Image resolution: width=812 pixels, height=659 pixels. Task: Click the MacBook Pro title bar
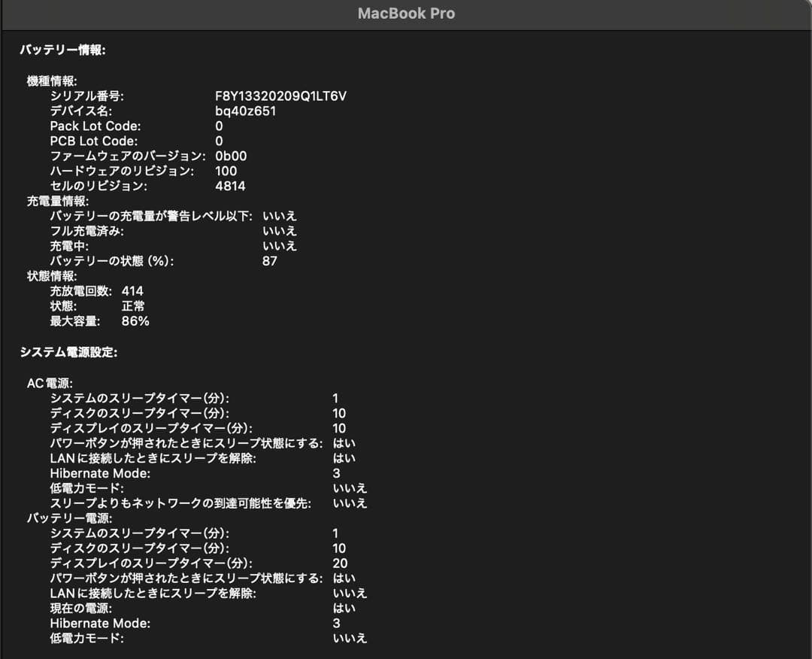406,13
